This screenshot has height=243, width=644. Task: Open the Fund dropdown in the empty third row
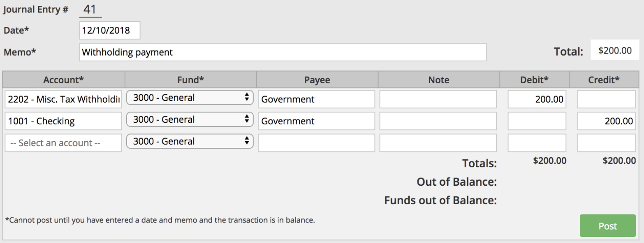point(190,142)
